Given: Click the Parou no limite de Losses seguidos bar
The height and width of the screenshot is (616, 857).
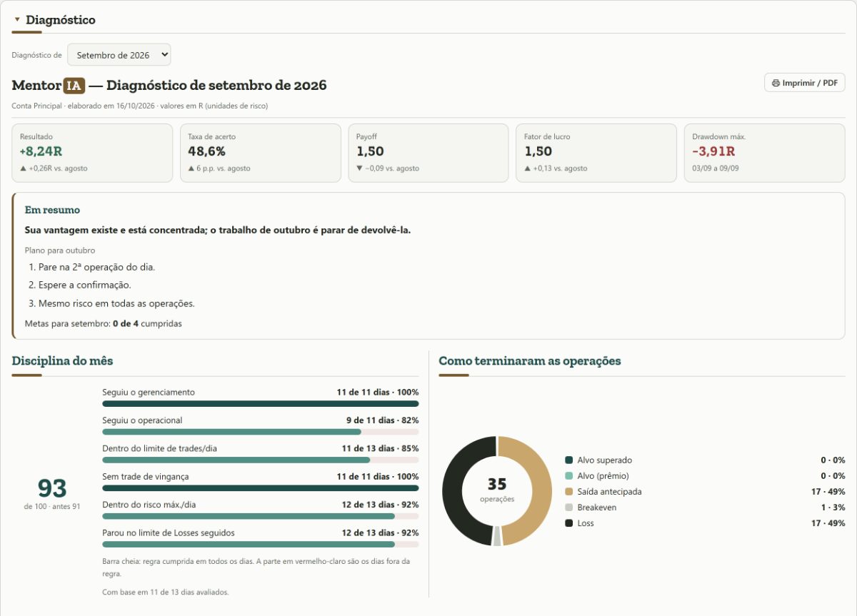Looking at the screenshot, I should tap(261, 544).
